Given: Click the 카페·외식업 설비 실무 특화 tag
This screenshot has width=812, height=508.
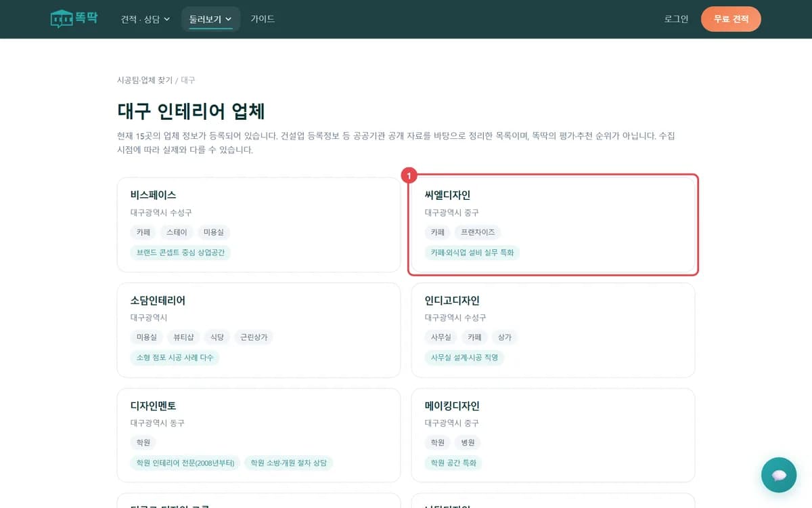Looking at the screenshot, I should pyautogui.click(x=472, y=253).
